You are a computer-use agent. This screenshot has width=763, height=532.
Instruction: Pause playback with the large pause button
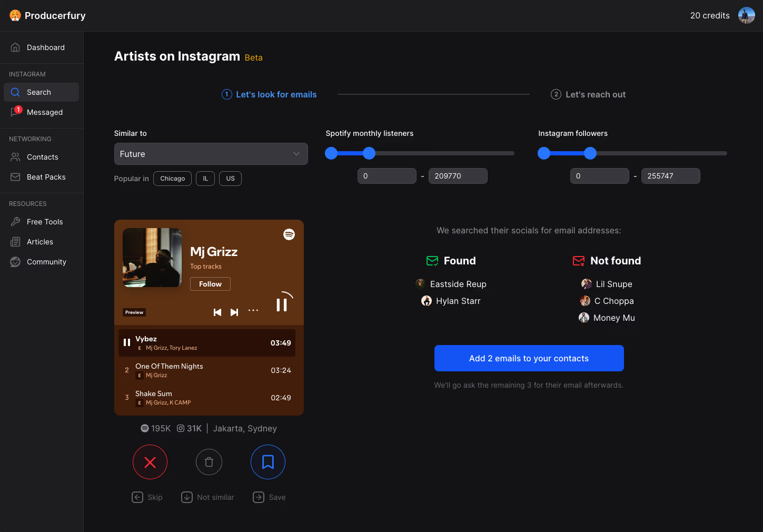[x=282, y=304]
